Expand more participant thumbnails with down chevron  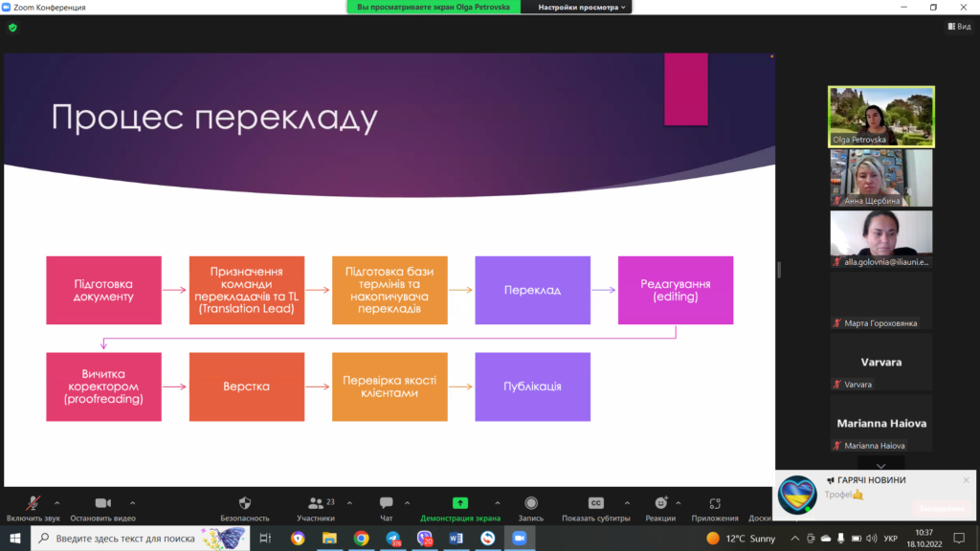880,463
